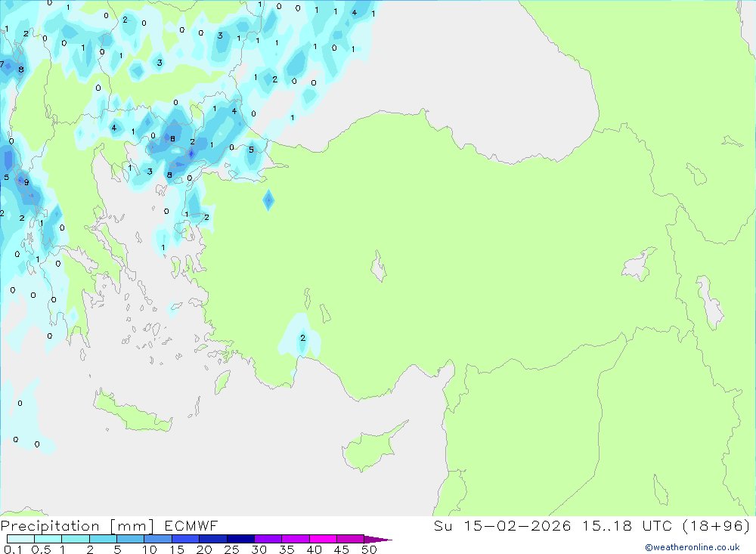This screenshot has width=756, height=554.
Task: Click the 'ECMWF' model label
Action: (x=191, y=525)
